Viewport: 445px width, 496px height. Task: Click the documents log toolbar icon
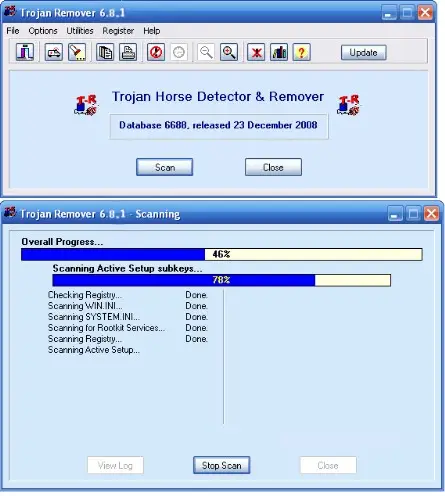[105, 52]
